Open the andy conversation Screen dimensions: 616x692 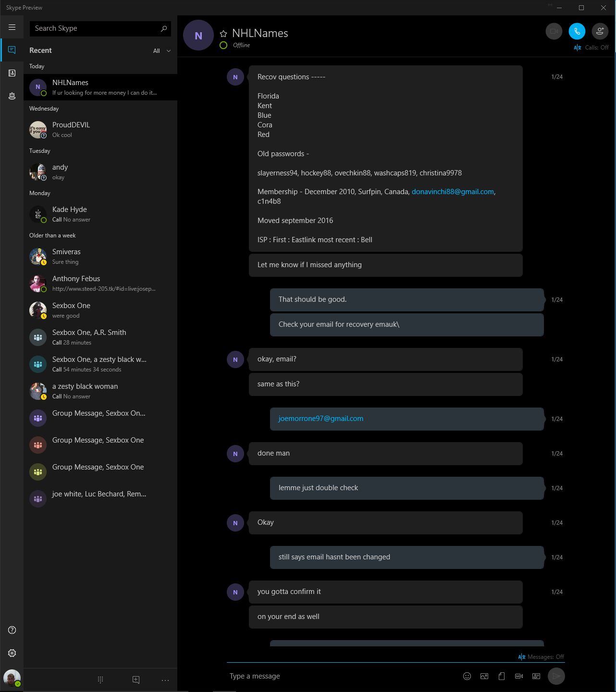coord(100,172)
